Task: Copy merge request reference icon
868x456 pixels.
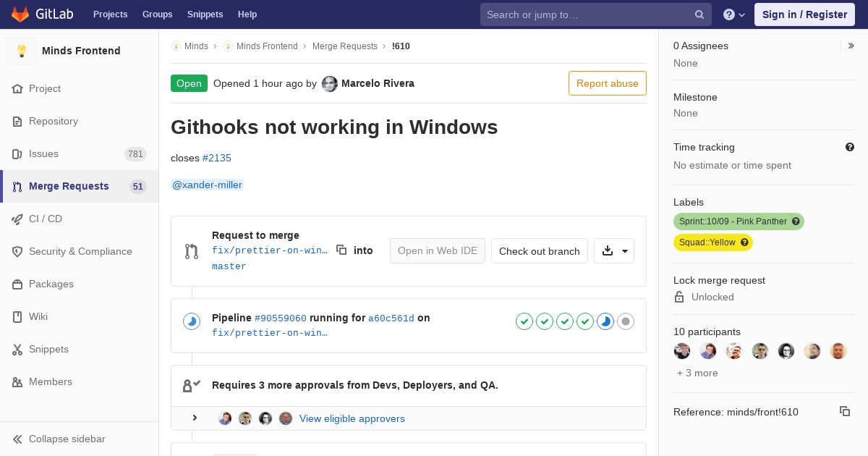Action: [x=845, y=411]
